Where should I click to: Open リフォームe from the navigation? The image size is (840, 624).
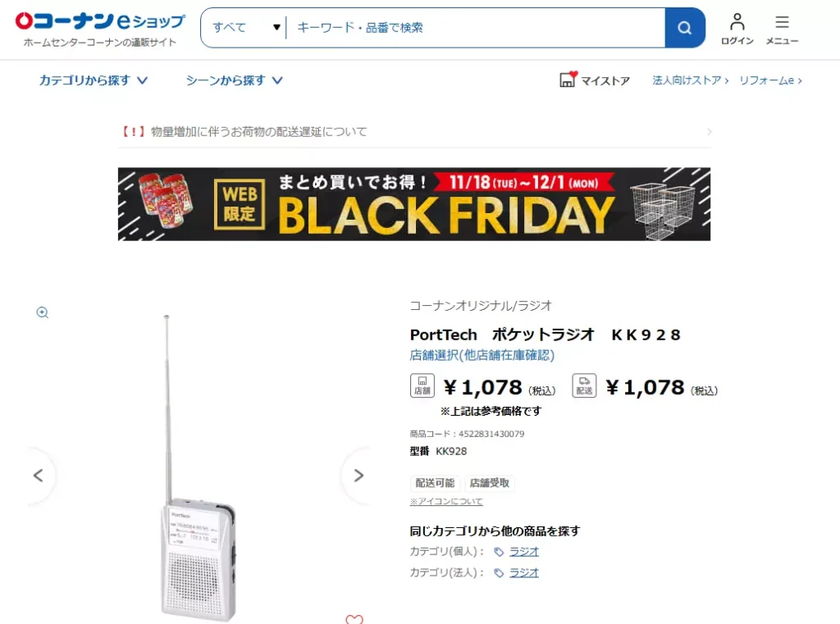[x=765, y=80]
